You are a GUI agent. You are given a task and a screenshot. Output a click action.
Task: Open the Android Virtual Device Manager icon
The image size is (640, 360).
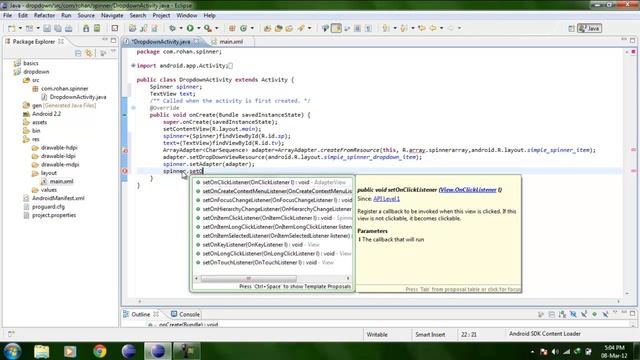tap(97, 28)
